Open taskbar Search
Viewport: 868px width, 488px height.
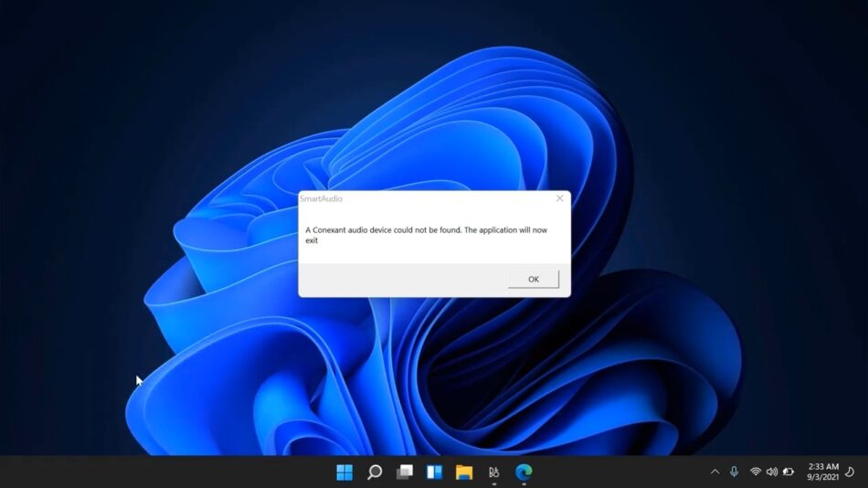[375, 472]
